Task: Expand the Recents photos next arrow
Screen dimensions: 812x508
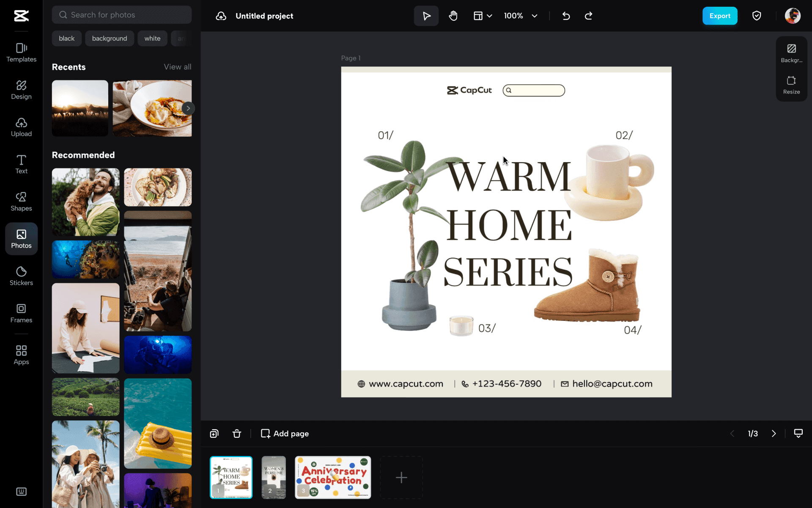Action: (x=188, y=108)
